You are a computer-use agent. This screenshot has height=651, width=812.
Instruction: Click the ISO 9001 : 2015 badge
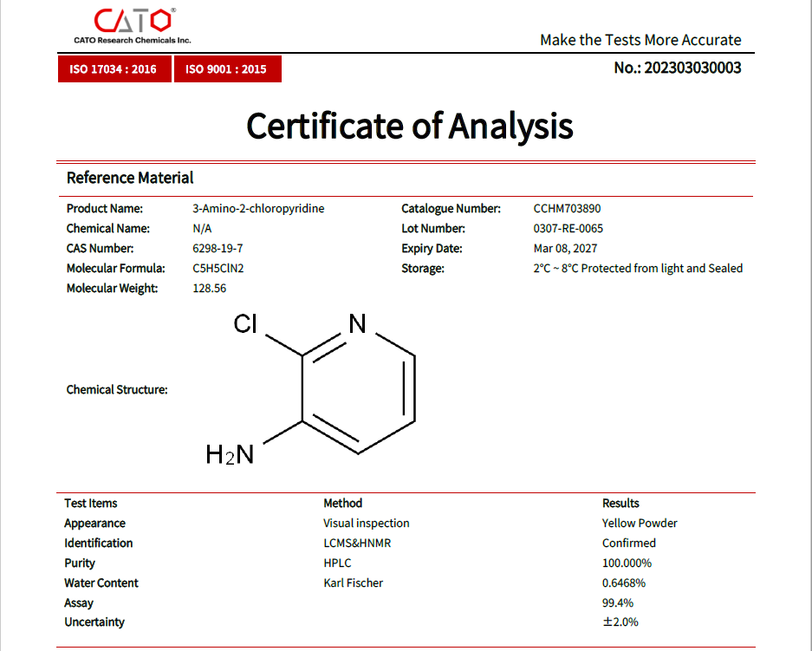pos(227,69)
